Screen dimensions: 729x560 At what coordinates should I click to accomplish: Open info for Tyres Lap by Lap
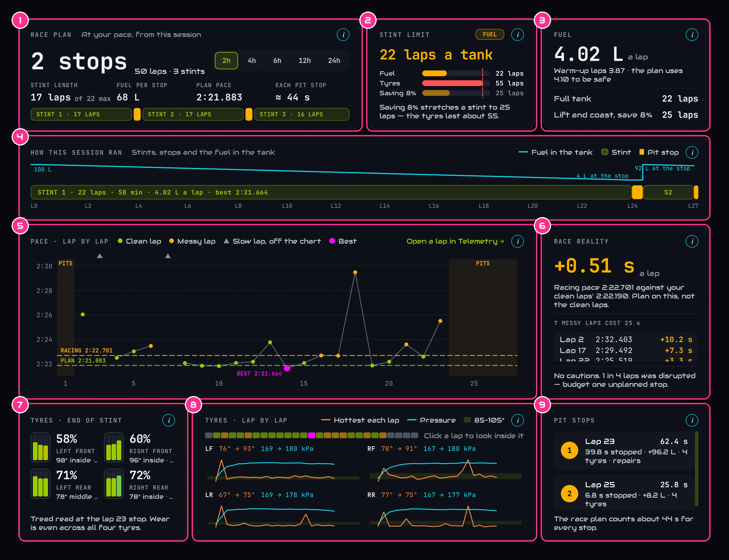coord(517,420)
